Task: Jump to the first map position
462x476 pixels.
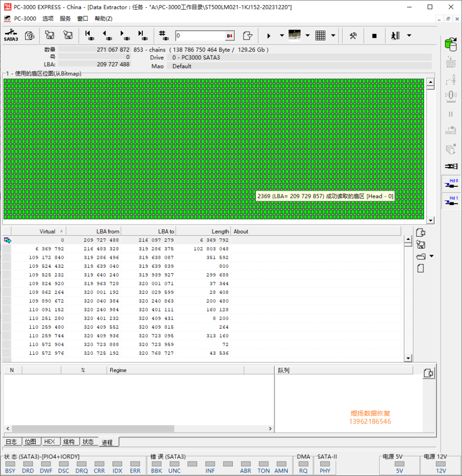Action: pyautogui.click(x=89, y=35)
